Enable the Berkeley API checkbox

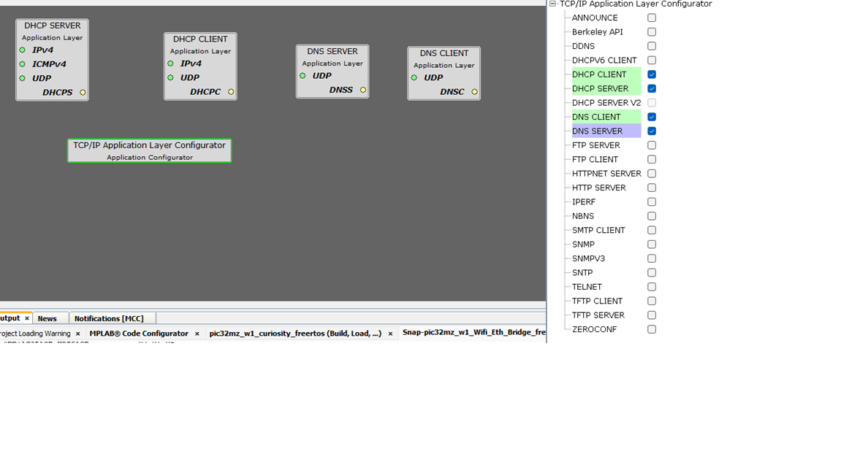(652, 32)
